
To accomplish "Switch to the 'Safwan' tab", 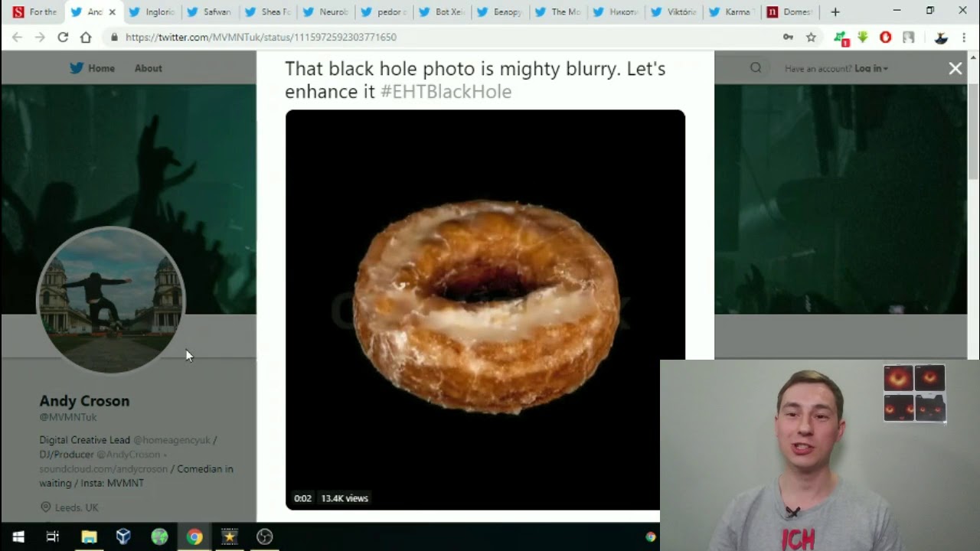I will click(x=211, y=11).
